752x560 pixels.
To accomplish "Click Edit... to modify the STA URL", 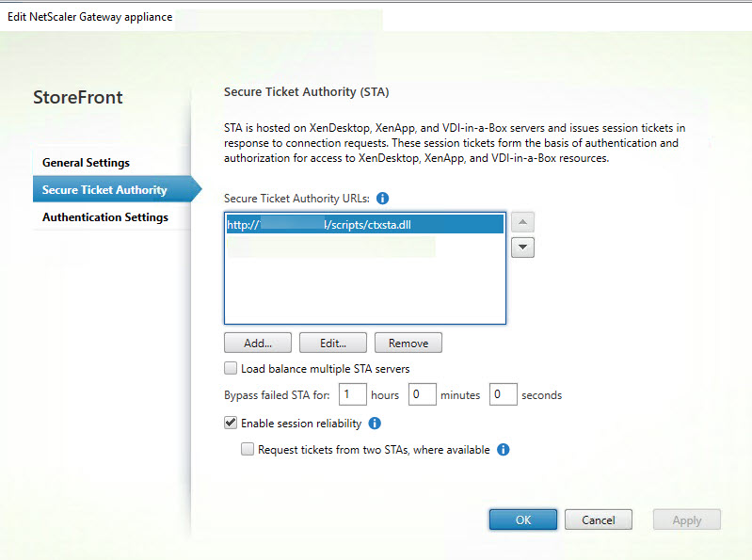I will [x=332, y=344].
